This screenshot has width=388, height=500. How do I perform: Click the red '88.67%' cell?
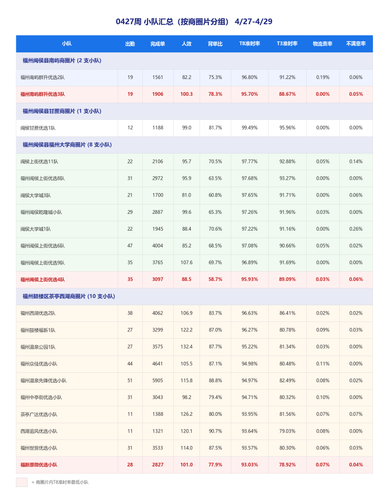[287, 94]
